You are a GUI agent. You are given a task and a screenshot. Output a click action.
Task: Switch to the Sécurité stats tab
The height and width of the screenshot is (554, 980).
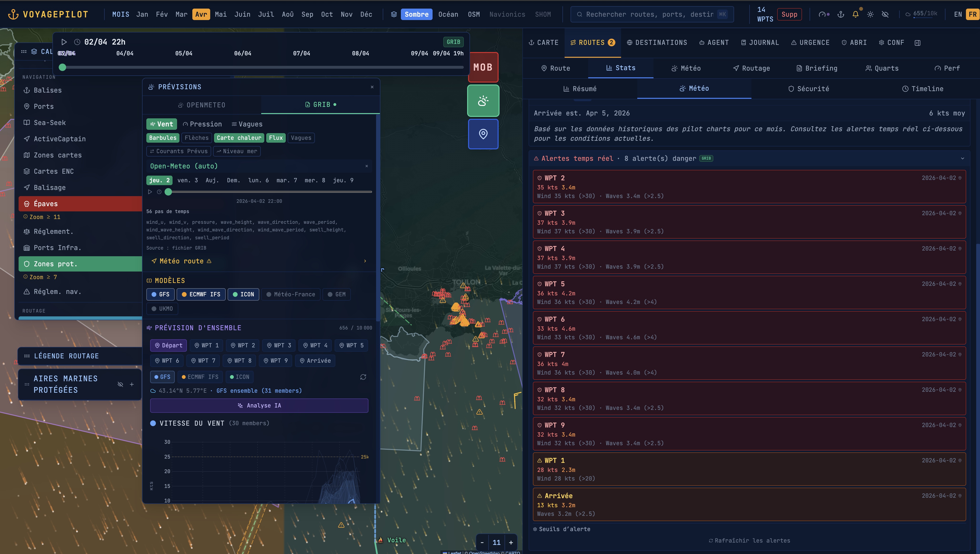(808, 89)
